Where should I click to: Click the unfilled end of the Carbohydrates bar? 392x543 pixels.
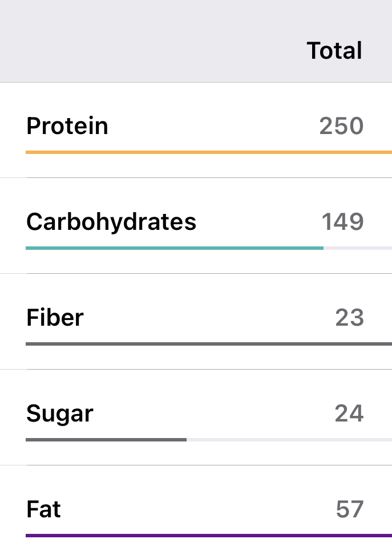(358, 248)
